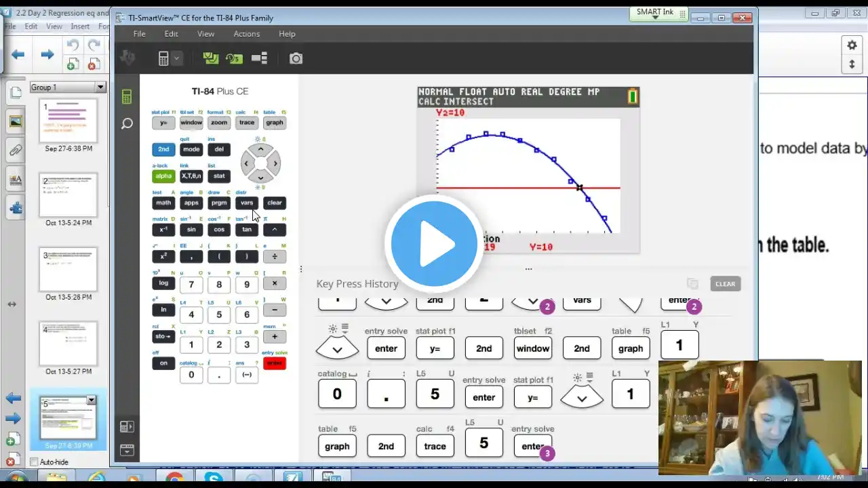Select page 3 thumbnail dated Oct 13-5:26 PM
This screenshot has width=868, height=488.
68,270
